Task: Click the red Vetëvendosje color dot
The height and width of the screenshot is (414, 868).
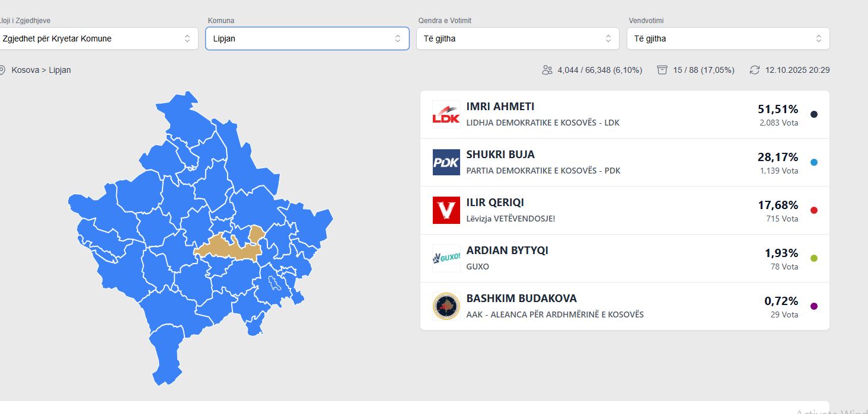Action: pos(814,210)
